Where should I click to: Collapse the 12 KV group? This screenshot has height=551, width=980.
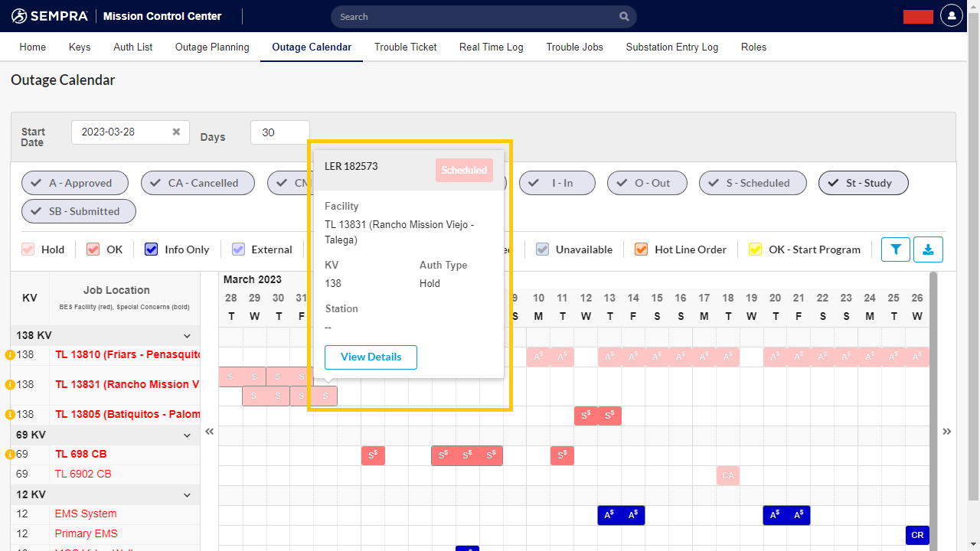pos(187,494)
